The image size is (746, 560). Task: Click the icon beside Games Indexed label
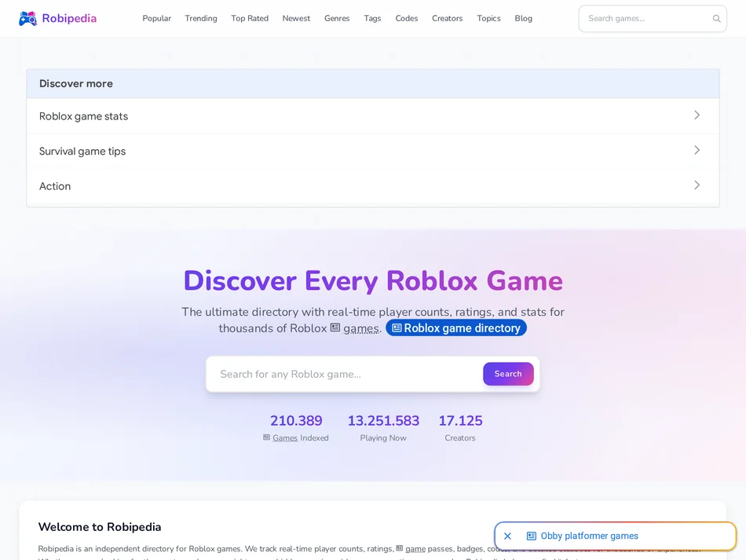pos(266,437)
